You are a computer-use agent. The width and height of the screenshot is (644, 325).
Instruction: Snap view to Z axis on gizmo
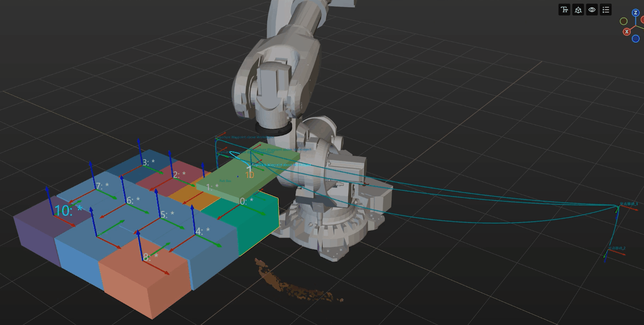635,13
